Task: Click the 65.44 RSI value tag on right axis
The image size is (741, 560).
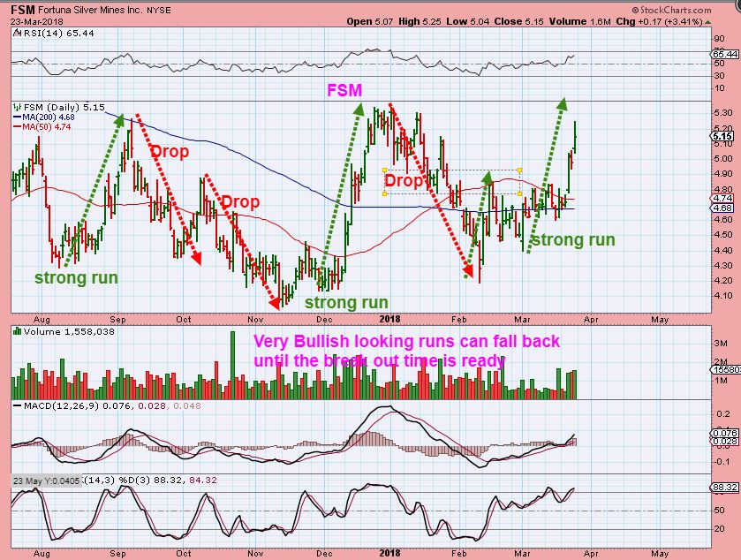Action: (x=725, y=55)
